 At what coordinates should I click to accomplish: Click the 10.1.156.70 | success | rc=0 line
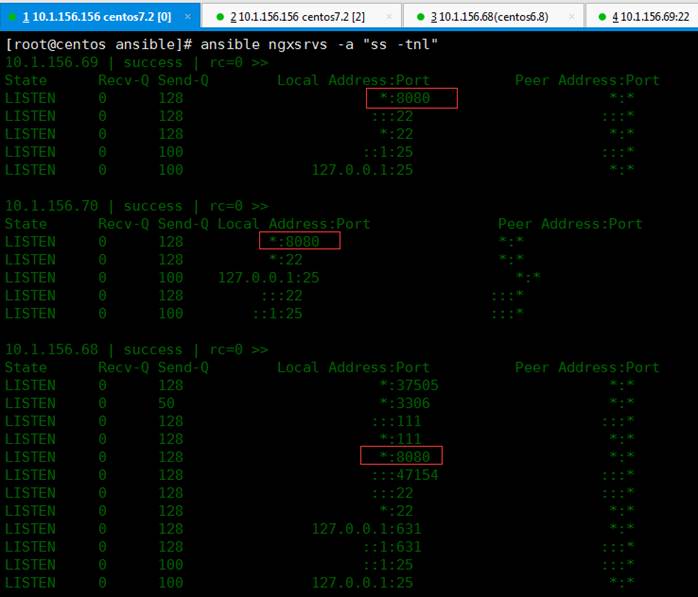click(x=137, y=206)
